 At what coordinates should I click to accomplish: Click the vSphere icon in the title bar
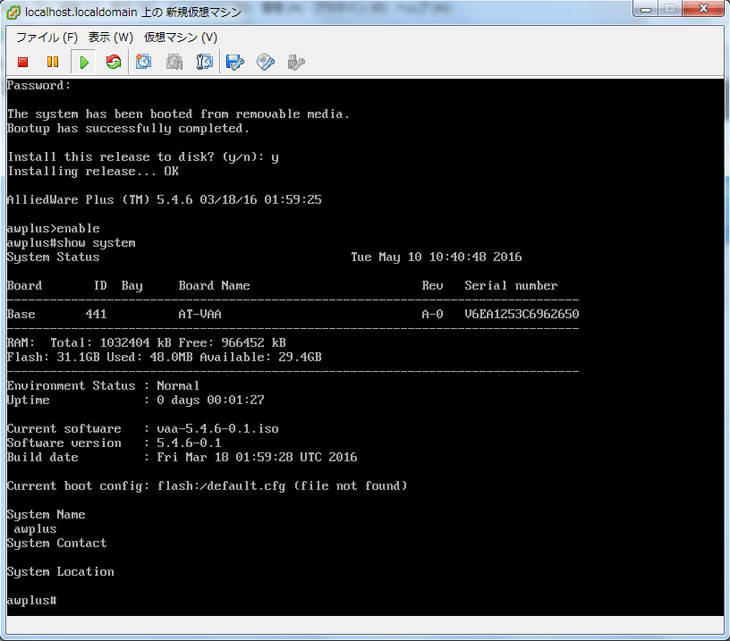tap(12, 11)
